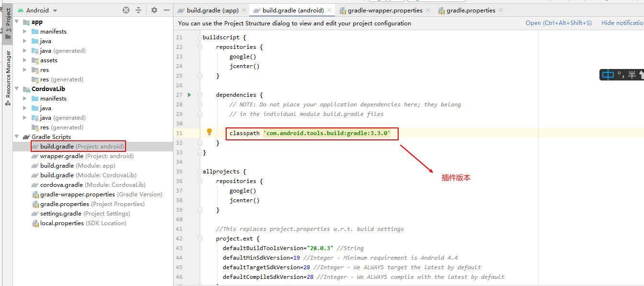Collapse the Gradle Scripts node
Image resolution: width=644 pixels, height=286 pixels.
(17, 137)
